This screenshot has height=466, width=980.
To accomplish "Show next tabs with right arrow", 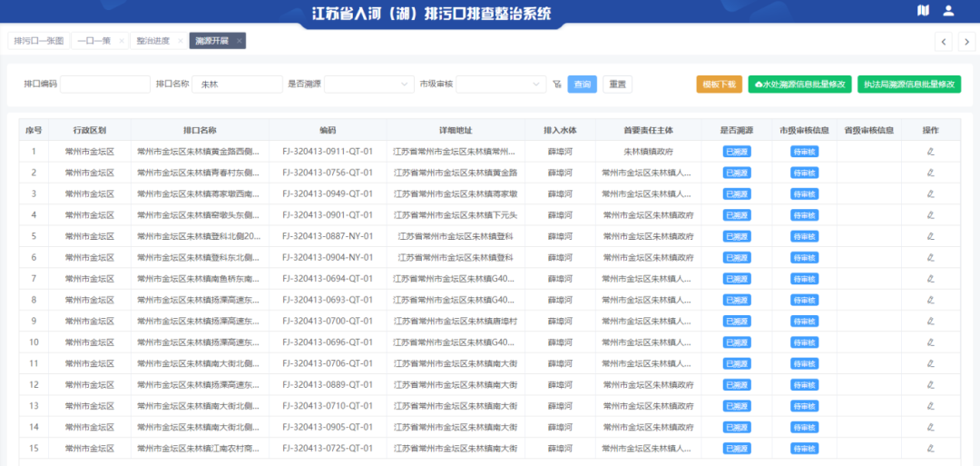I will (966, 42).
